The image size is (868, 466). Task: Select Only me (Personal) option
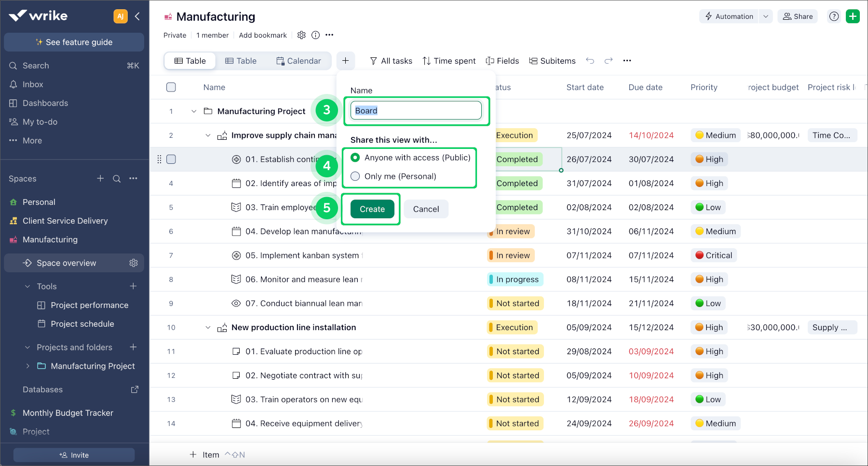[355, 176]
